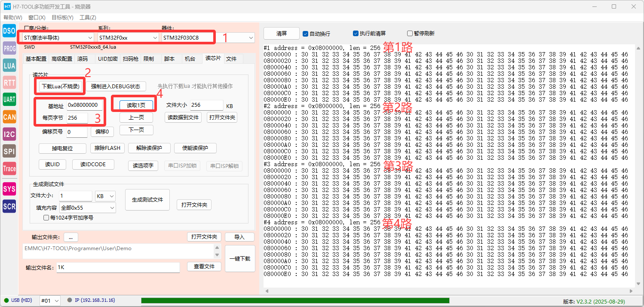Screen dimensions: 644x307
Task: Click the 偏移页号 input field
Action: tap(77, 132)
